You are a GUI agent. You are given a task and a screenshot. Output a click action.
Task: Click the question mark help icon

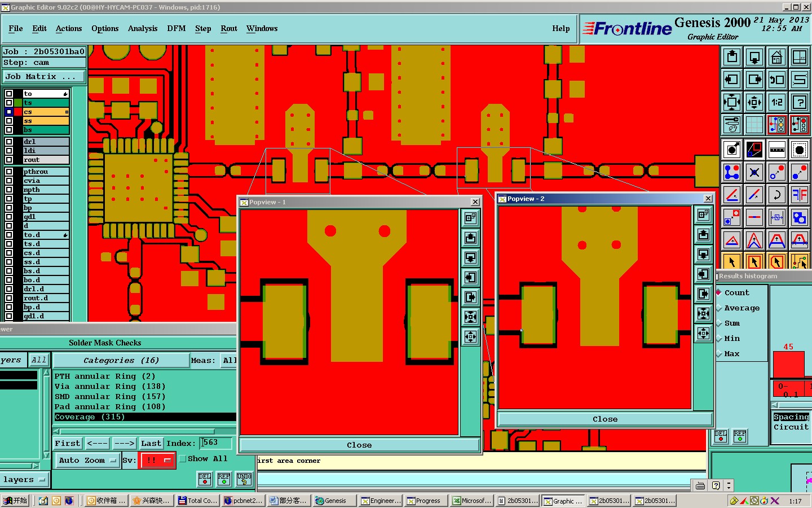800,102
